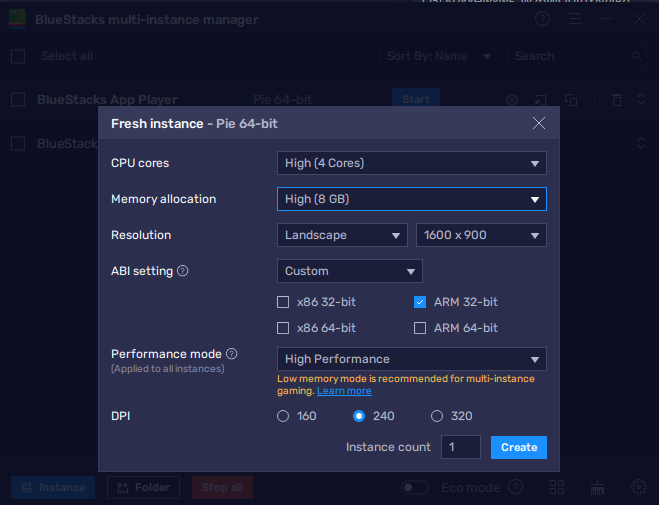Click the Select all checkbox in manager
Viewport: 659px width, 505px height.
pyautogui.click(x=18, y=56)
